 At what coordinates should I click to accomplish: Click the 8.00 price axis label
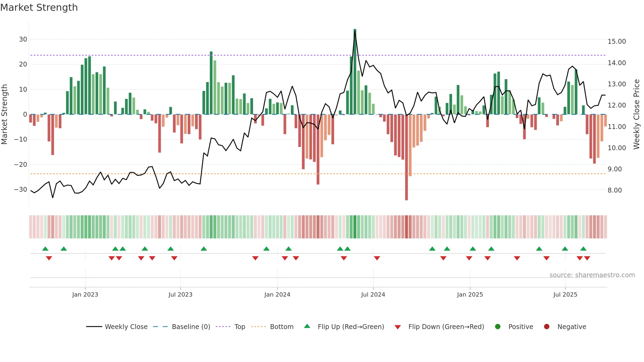pyautogui.click(x=614, y=190)
